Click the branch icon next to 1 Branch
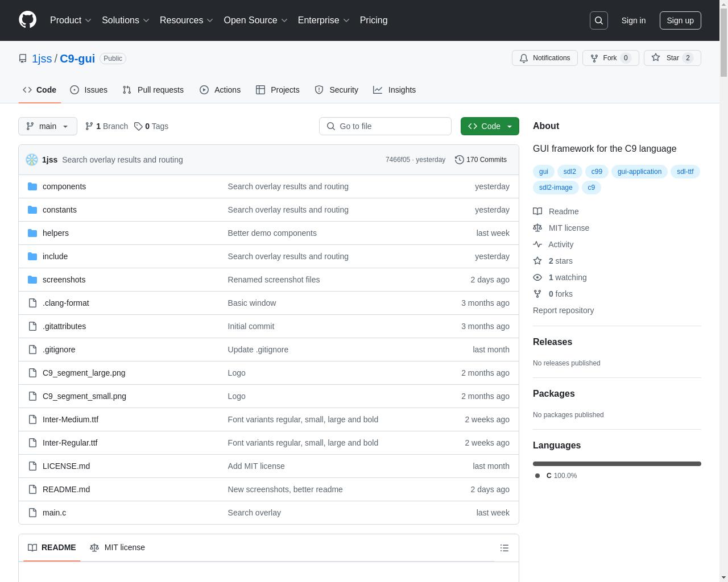Viewport: 728px width, 582px height. (x=89, y=126)
